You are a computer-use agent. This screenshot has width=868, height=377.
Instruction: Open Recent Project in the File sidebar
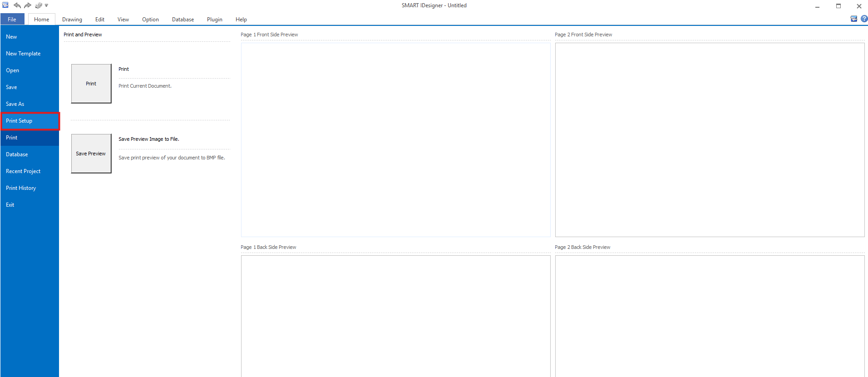pyautogui.click(x=30, y=171)
